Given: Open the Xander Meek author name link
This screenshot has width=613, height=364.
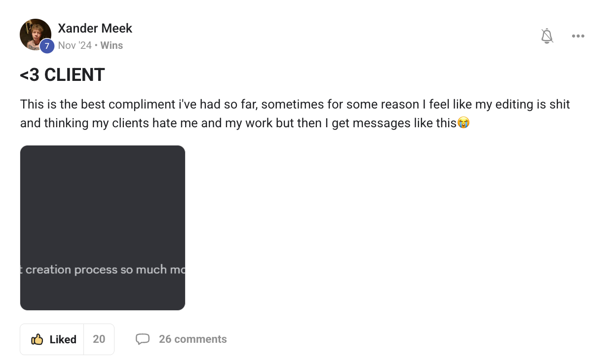Looking at the screenshot, I should (x=95, y=28).
